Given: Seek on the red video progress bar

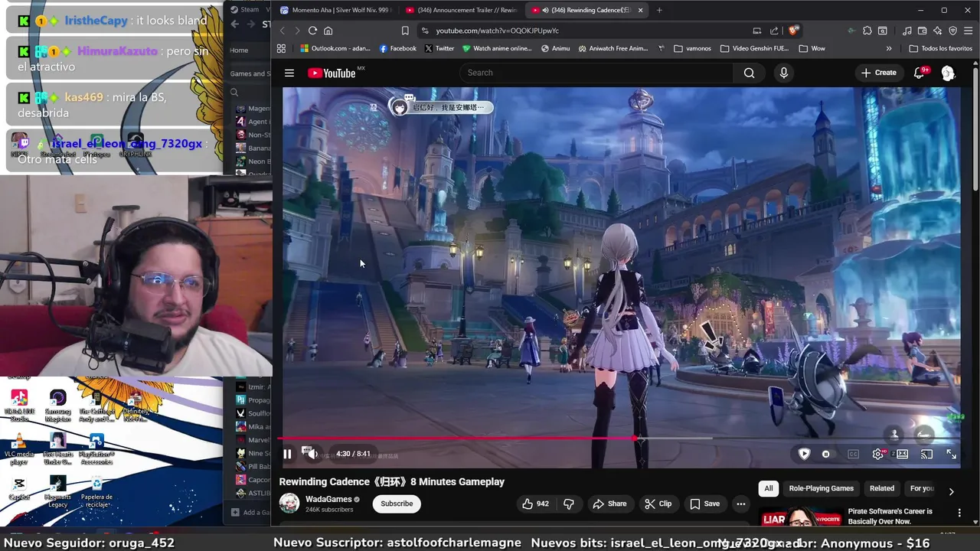Looking at the screenshot, I should coord(457,439).
